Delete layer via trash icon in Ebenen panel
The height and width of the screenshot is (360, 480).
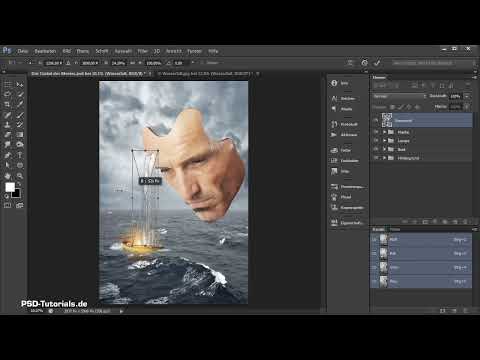coord(465,221)
